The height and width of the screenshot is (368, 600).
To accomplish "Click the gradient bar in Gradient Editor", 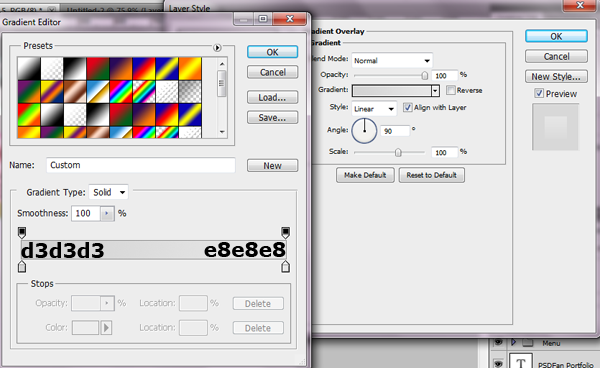I will click(x=153, y=250).
